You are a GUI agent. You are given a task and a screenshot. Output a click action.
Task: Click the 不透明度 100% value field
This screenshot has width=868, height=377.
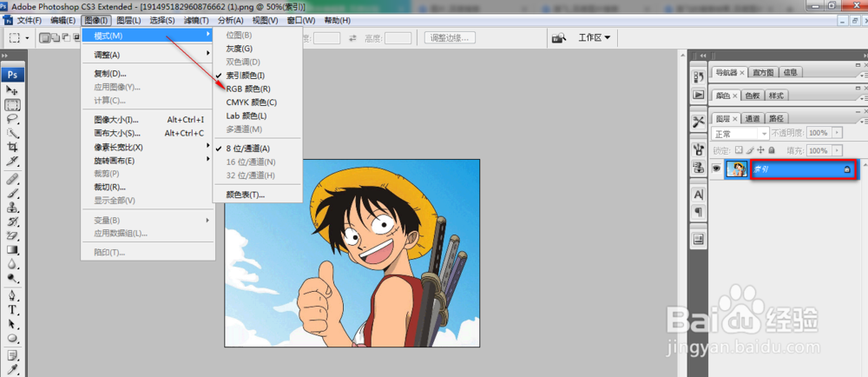coord(819,133)
